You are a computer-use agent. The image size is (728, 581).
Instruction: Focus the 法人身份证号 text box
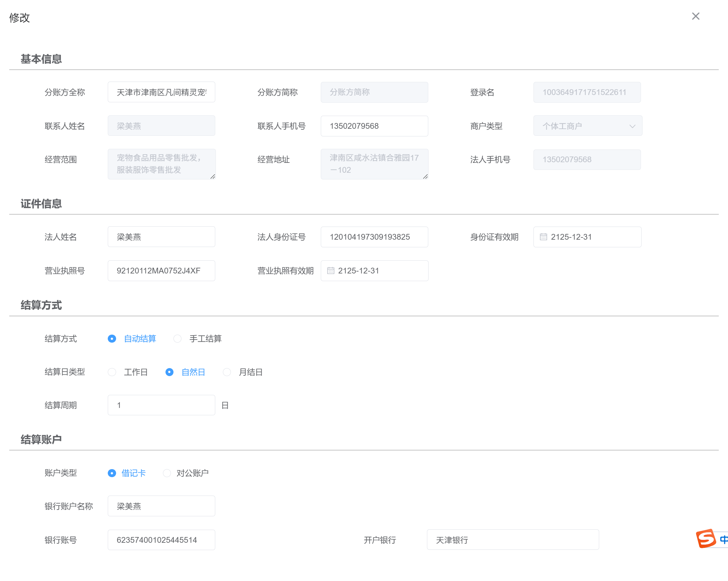coord(374,237)
